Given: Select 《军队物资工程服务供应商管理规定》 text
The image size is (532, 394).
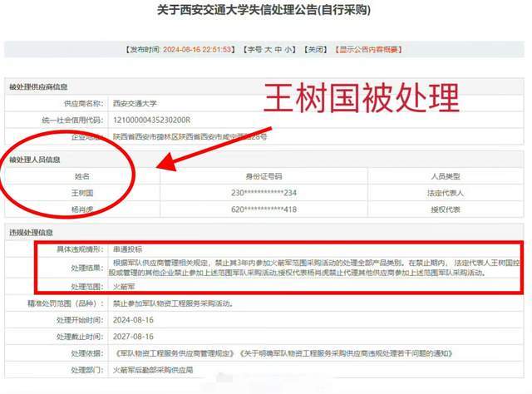Looking at the screenshot, I should click(x=175, y=353).
